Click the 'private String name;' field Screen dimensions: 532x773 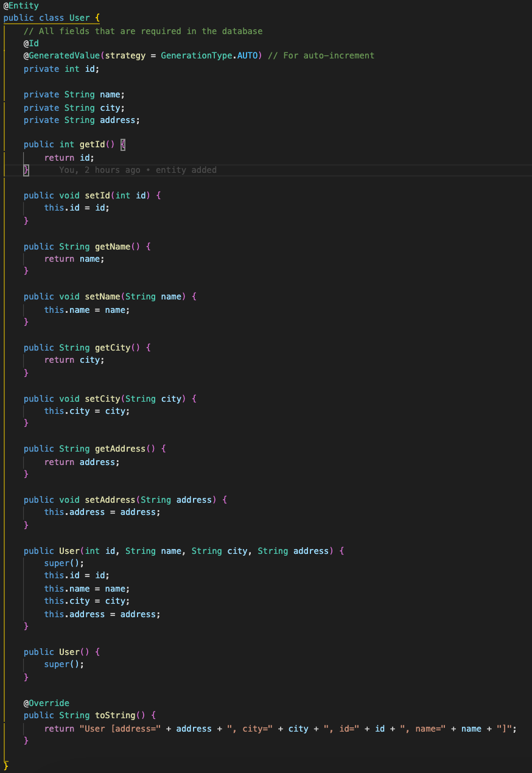point(74,94)
